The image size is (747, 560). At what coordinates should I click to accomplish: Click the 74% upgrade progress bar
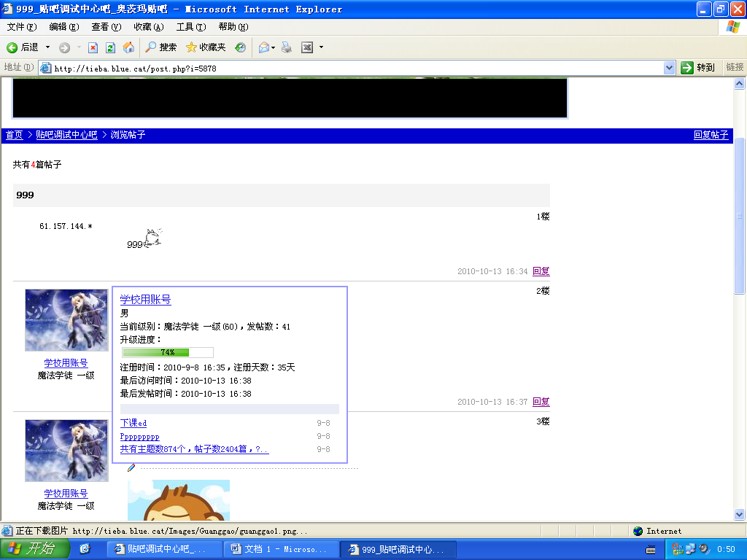point(168,352)
